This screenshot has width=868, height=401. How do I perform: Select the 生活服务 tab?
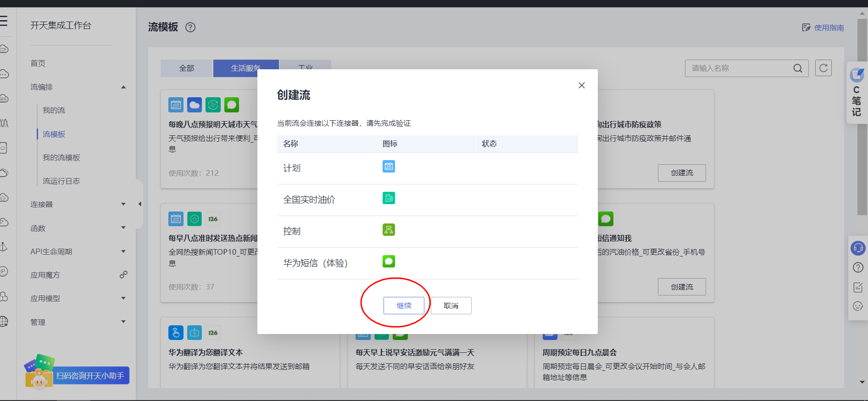pos(246,68)
